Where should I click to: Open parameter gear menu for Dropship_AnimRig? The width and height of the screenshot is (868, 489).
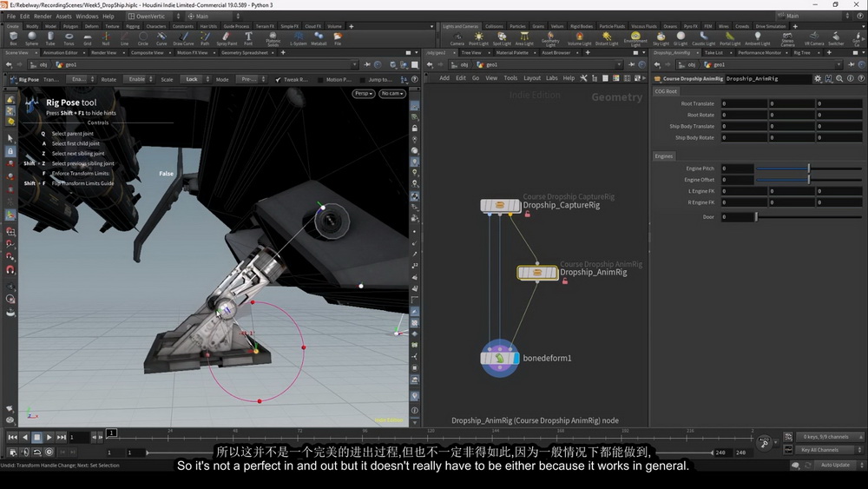click(818, 79)
